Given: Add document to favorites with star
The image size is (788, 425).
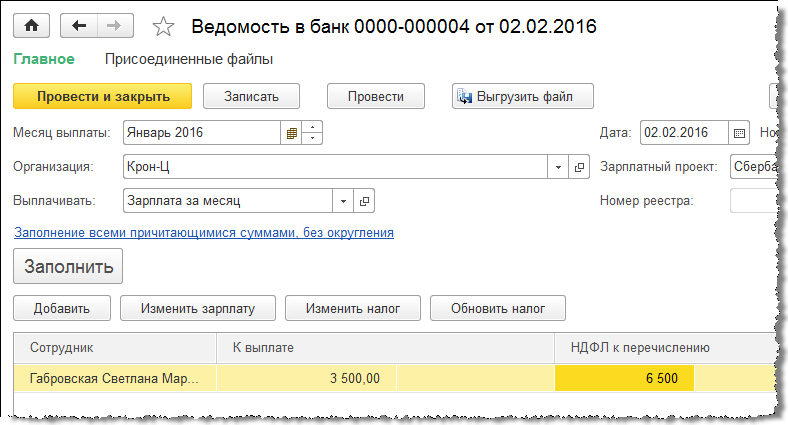Looking at the screenshot, I should coord(166,26).
